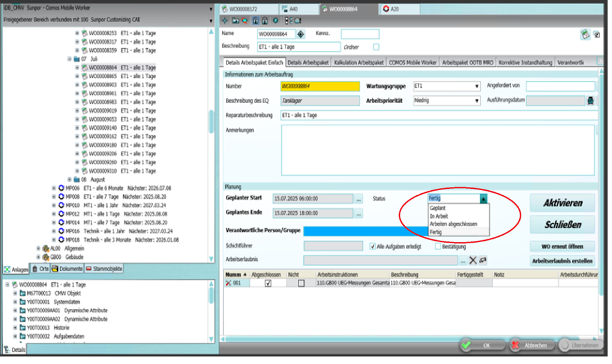Click the first icon in the top toolbar
The width and height of the screenshot is (612, 364).
(225, 20)
